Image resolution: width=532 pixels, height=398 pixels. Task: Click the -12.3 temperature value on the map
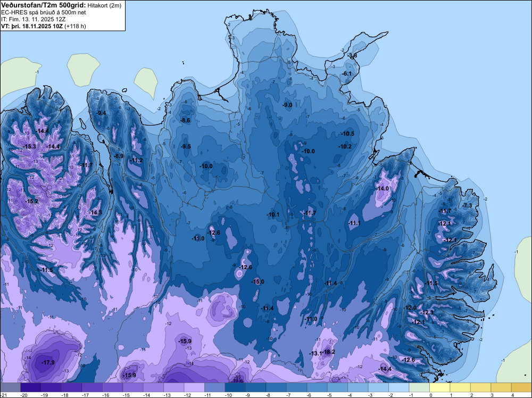427,312
